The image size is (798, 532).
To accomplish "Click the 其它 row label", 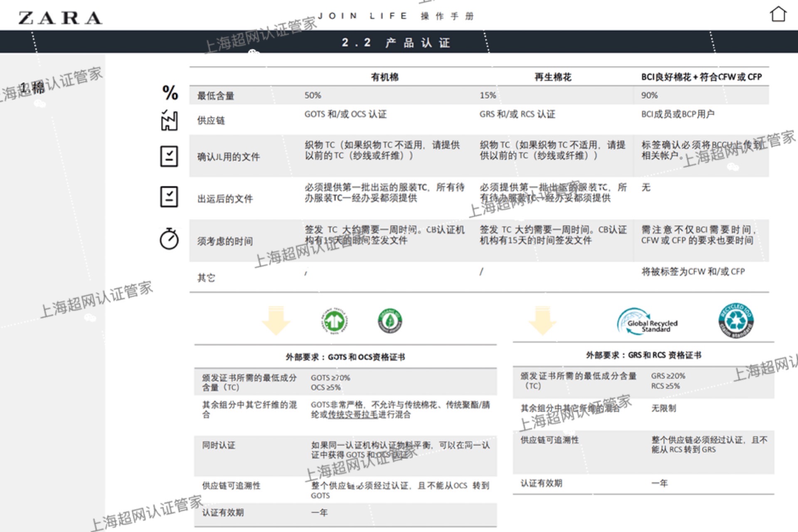I will pyautogui.click(x=206, y=278).
